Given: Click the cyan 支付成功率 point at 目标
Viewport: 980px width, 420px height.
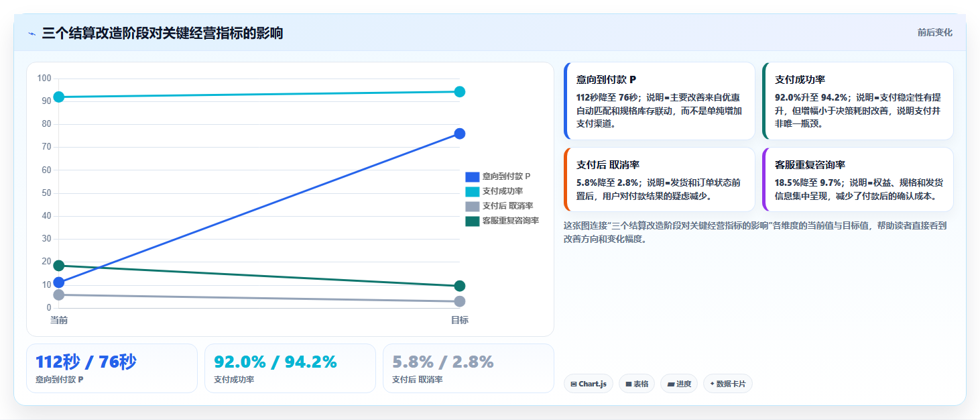Looking at the screenshot, I should coord(460,91).
